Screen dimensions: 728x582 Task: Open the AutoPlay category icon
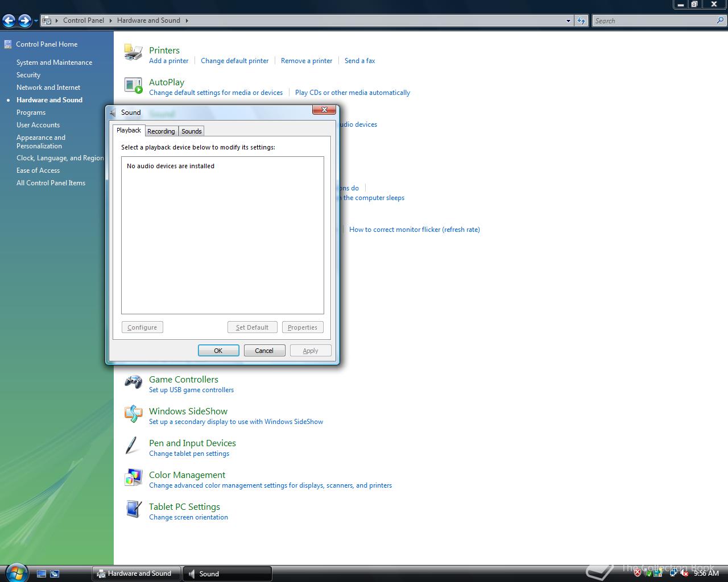133,85
